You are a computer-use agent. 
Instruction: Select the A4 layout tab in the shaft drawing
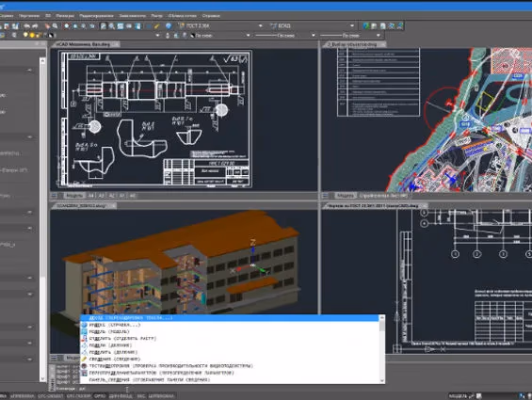[91, 196]
